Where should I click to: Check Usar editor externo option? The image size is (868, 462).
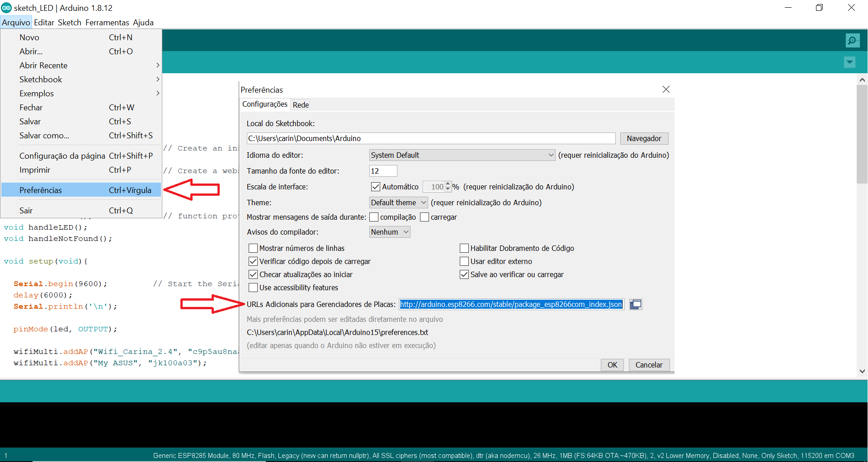click(x=464, y=261)
